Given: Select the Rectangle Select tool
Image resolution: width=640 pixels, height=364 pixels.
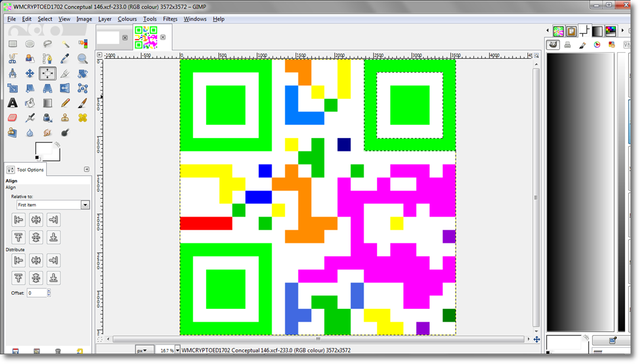Looking at the screenshot, I should click(x=12, y=44).
